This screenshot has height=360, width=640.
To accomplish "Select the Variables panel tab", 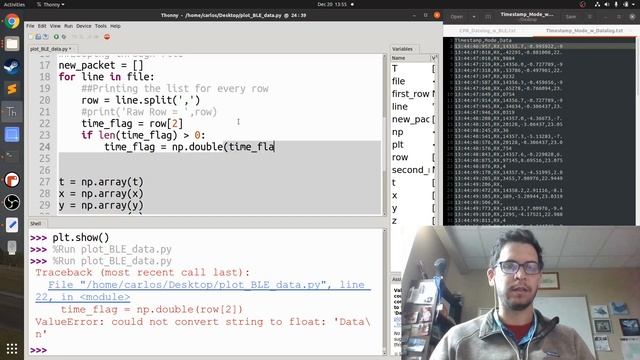I will pos(403,49).
